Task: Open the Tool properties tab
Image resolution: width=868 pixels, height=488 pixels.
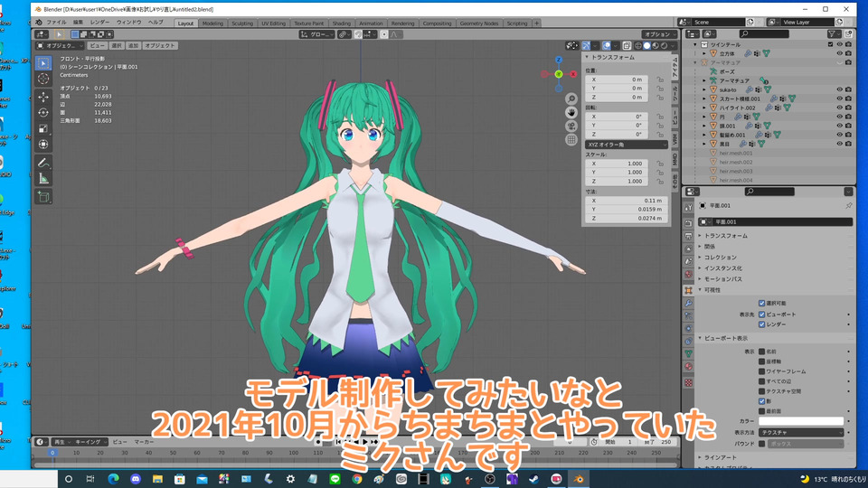Action: click(688, 208)
